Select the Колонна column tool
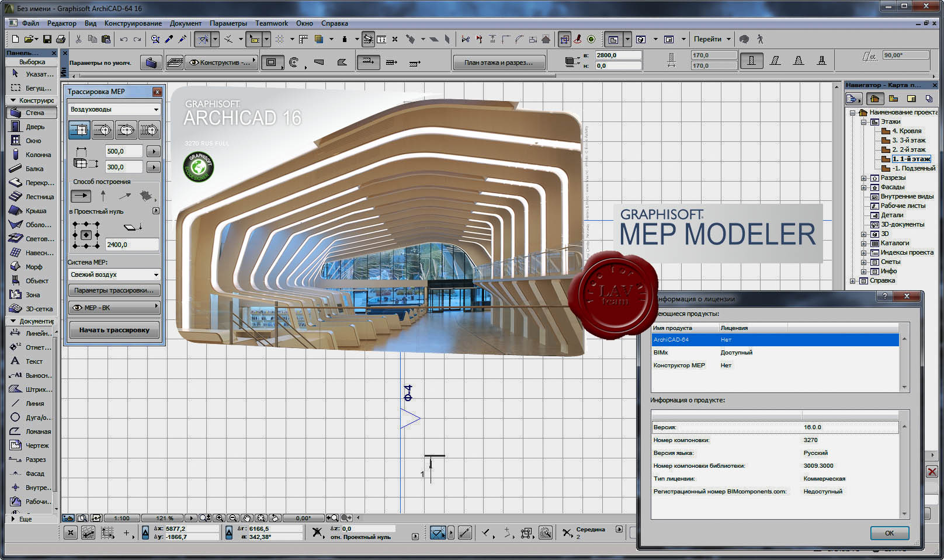Viewport: 944px width, 560px height. pyautogui.click(x=32, y=155)
